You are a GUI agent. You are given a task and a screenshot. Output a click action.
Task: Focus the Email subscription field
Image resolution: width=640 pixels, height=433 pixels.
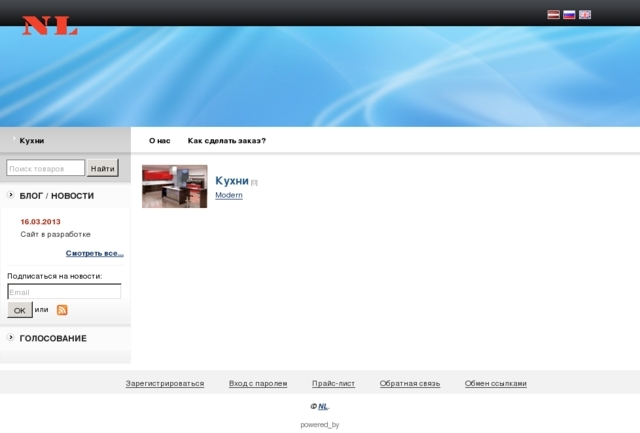click(64, 292)
